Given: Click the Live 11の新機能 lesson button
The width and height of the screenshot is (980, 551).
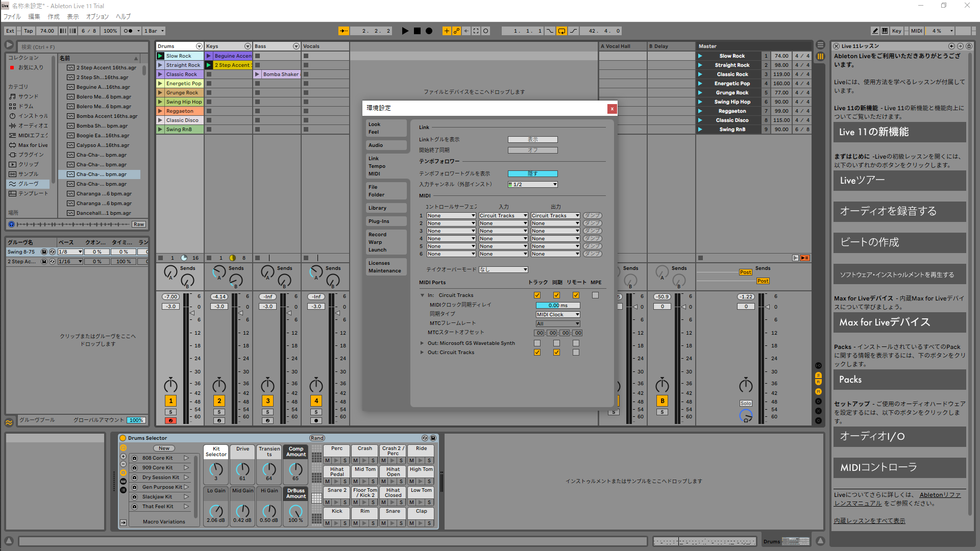Looking at the screenshot, I should point(899,132).
